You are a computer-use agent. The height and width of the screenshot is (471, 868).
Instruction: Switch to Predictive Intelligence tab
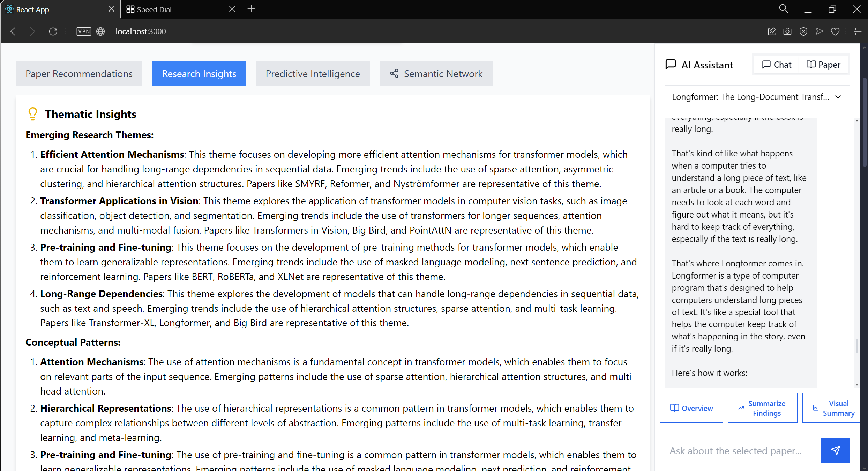pos(313,74)
